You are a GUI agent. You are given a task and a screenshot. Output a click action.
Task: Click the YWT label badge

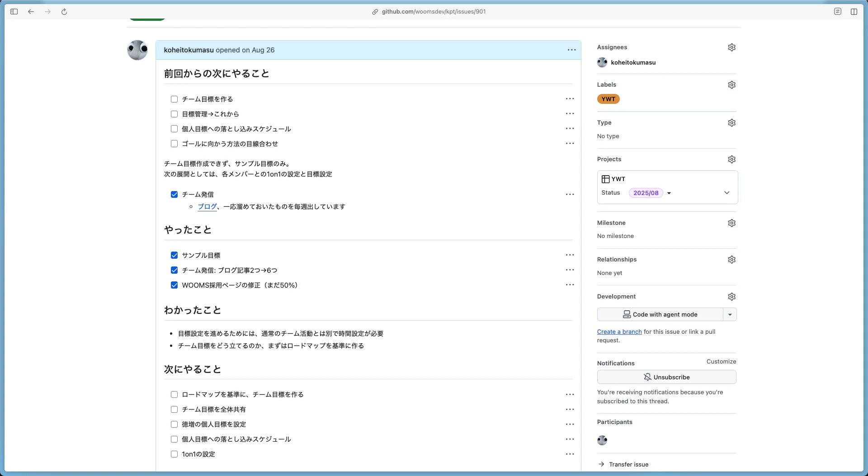point(608,99)
